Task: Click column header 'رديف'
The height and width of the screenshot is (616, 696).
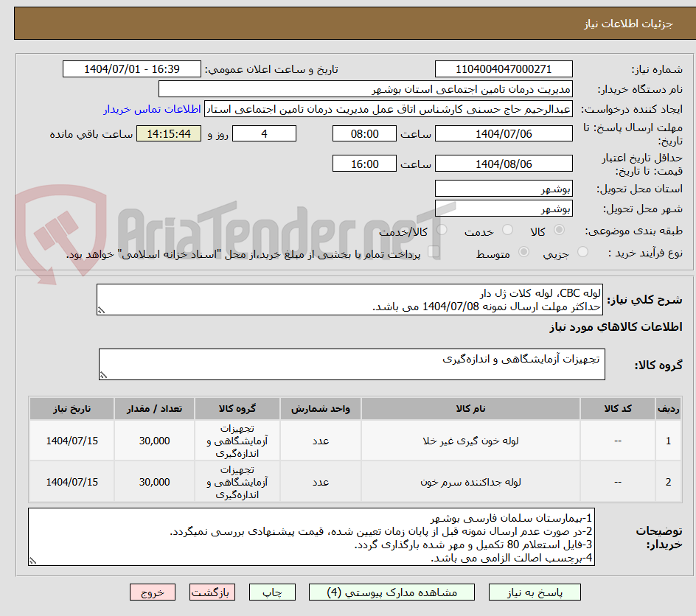Action: point(669,408)
